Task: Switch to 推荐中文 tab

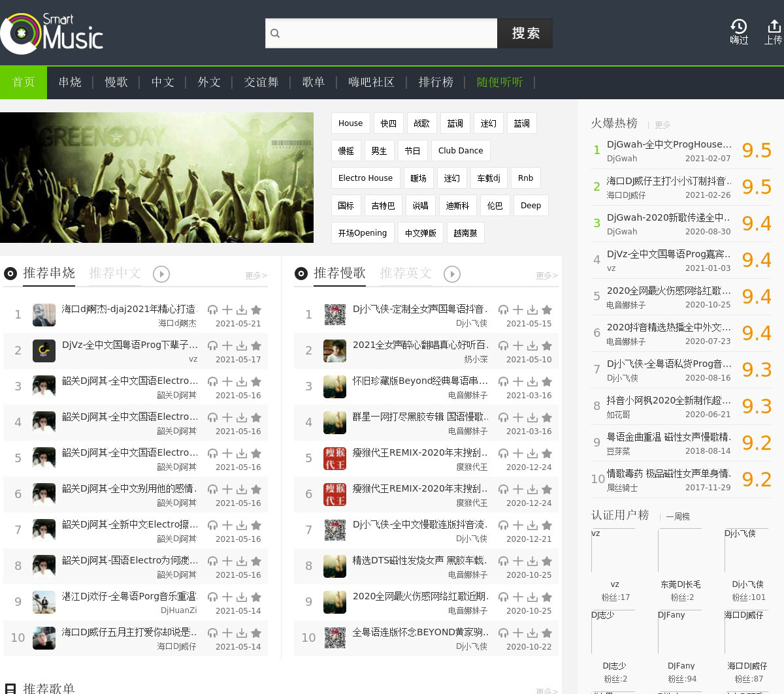Action: click(115, 274)
